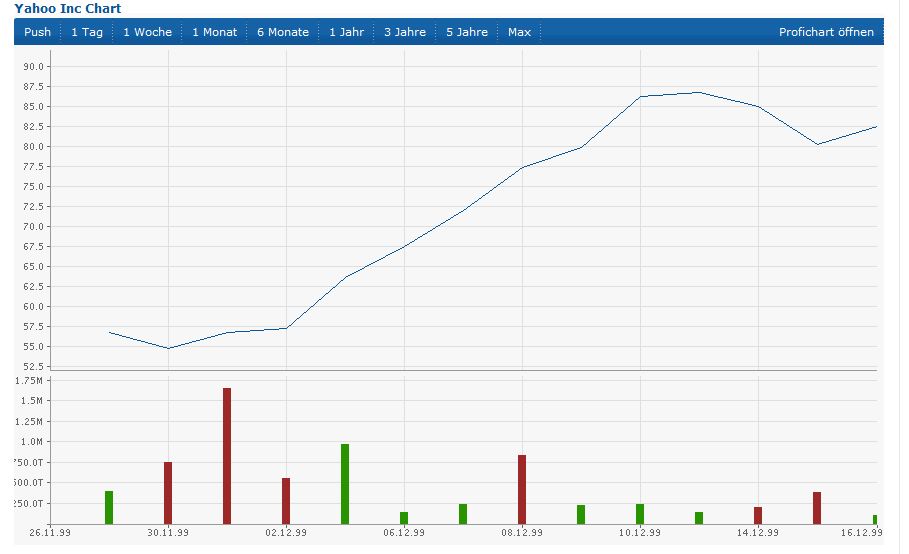The width and height of the screenshot is (909, 554).
Task: Switch to the 1 Tag timeframe
Action: [x=87, y=32]
